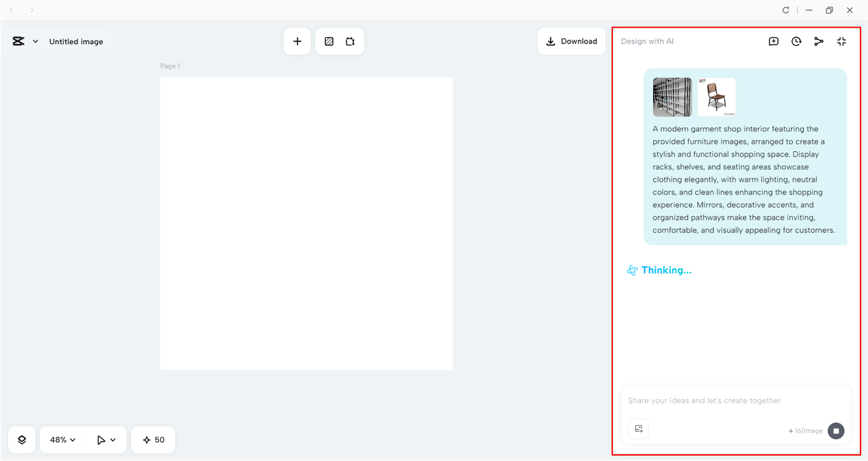Add an image attachment to the prompt
The image size is (868, 461).
click(x=638, y=428)
